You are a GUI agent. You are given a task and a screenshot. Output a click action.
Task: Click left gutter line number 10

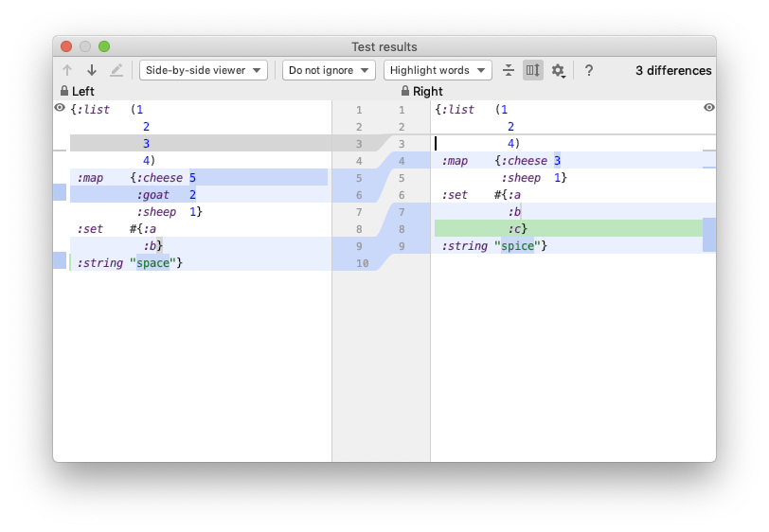(362, 263)
